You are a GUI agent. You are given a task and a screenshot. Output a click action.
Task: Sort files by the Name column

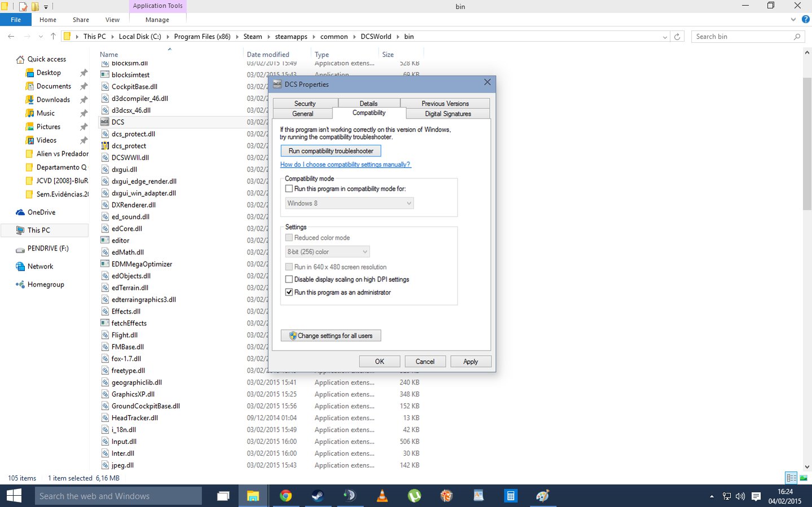coord(109,55)
